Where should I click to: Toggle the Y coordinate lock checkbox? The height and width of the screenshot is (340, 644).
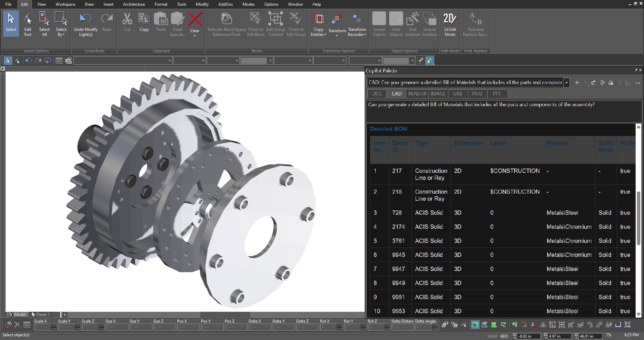point(545,335)
